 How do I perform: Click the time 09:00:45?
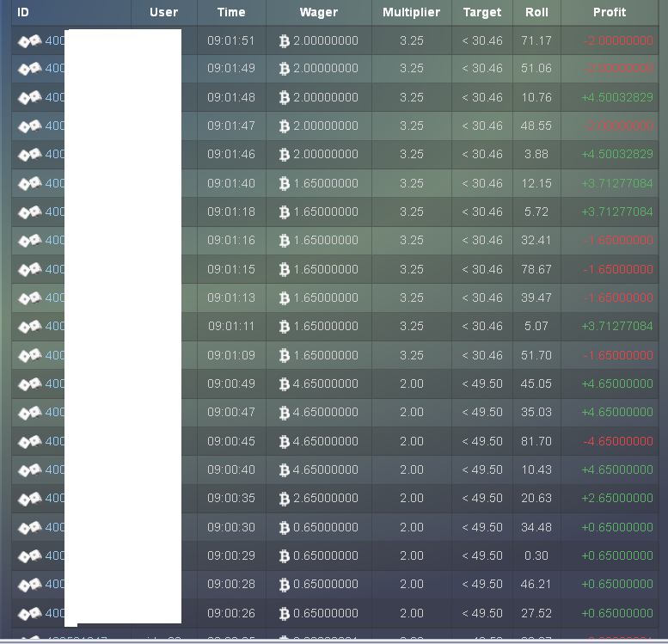pos(231,442)
